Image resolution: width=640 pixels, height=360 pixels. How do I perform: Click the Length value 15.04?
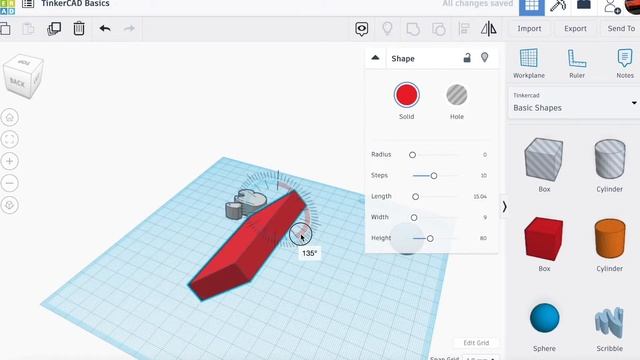(x=480, y=197)
